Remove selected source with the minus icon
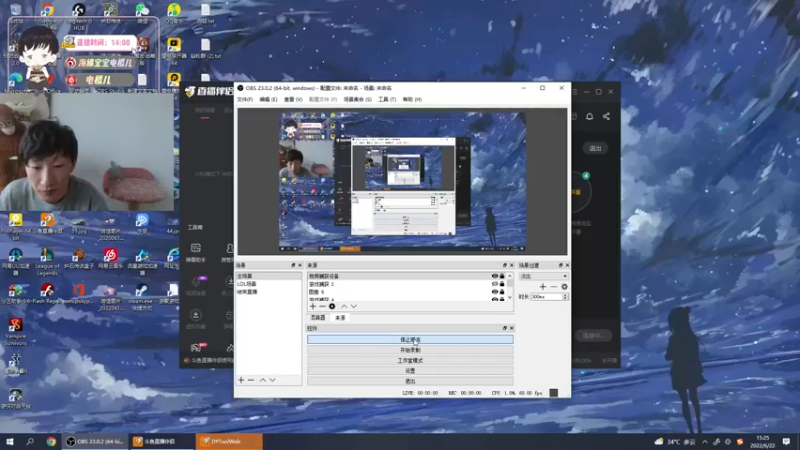Image resolution: width=800 pixels, height=450 pixels. pos(322,306)
